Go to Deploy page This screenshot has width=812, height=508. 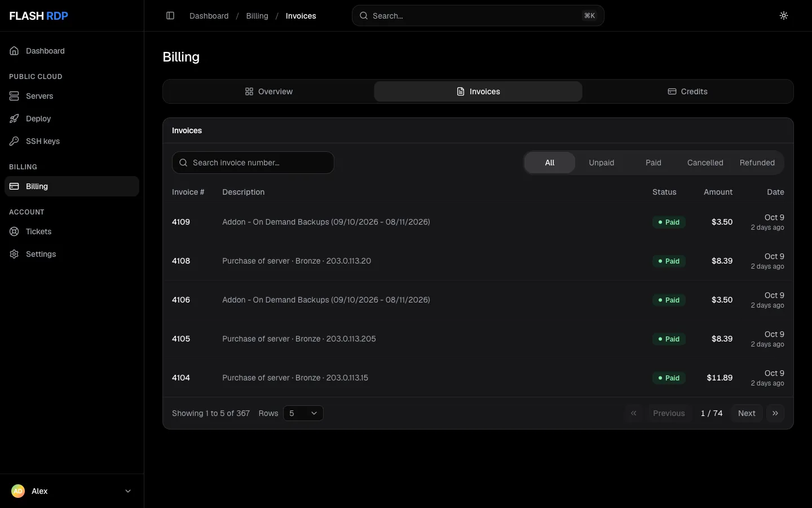coord(72,119)
